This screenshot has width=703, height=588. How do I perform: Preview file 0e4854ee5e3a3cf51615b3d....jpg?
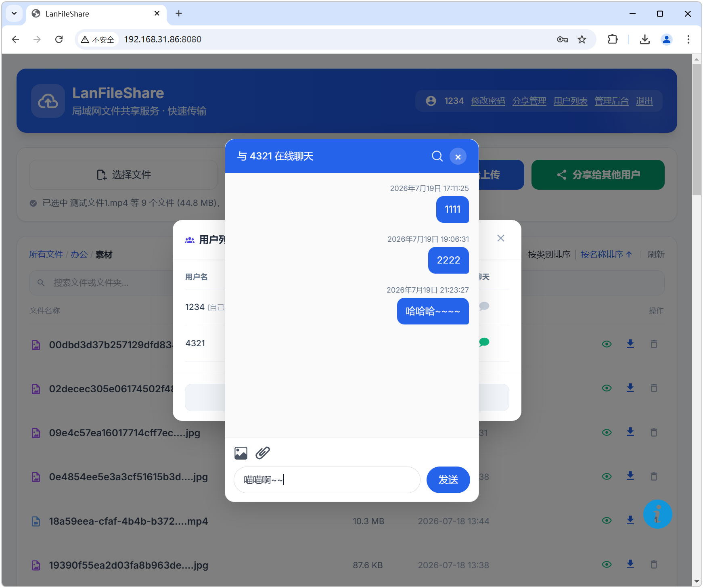coord(607,477)
